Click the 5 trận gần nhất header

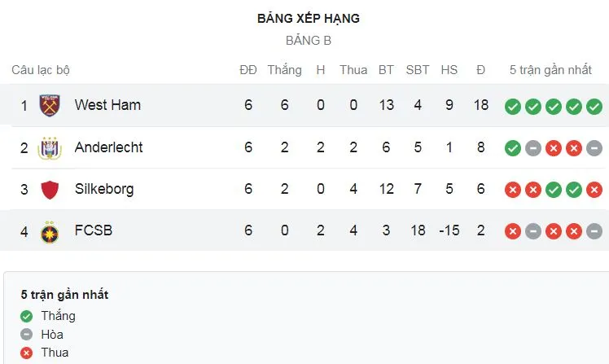click(551, 70)
